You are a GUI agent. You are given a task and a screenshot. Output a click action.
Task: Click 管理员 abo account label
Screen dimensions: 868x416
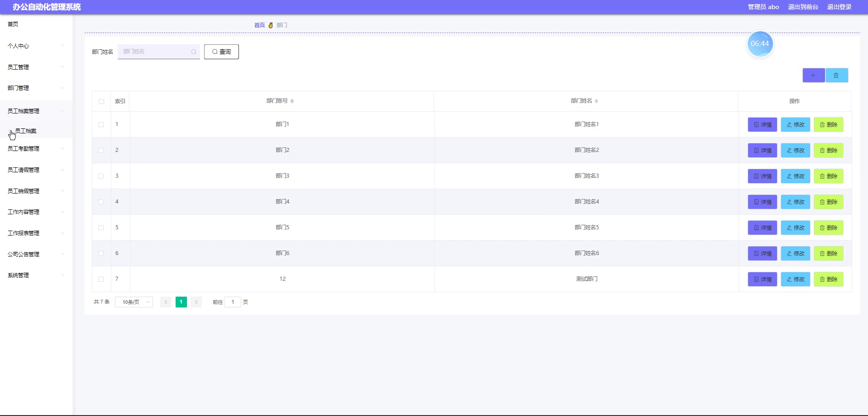[763, 7]
